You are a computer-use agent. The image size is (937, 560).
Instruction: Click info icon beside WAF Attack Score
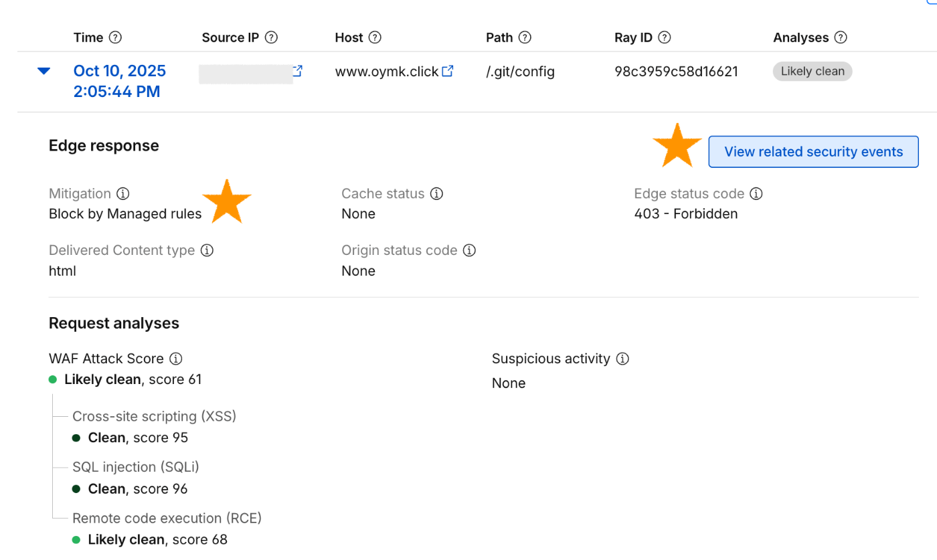176,359
